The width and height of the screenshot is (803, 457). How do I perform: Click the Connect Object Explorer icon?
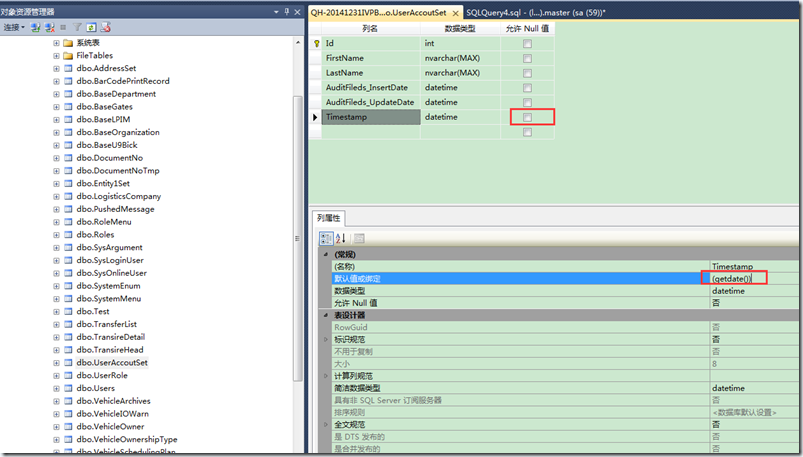35,27
